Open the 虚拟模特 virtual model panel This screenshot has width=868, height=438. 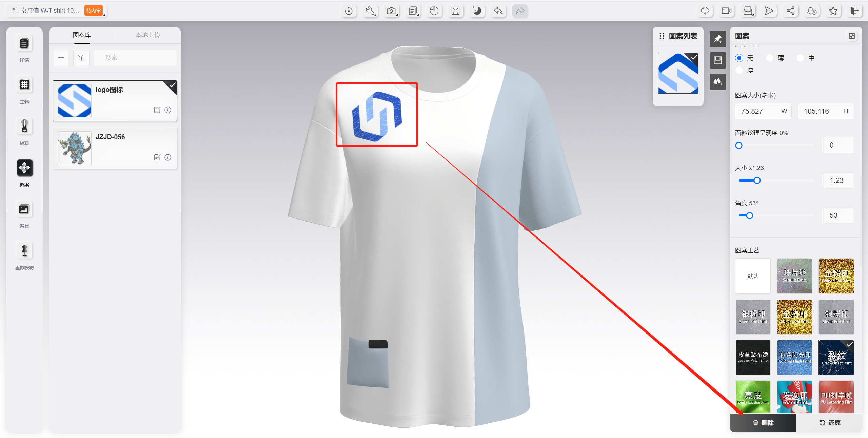tap(24, 251)
